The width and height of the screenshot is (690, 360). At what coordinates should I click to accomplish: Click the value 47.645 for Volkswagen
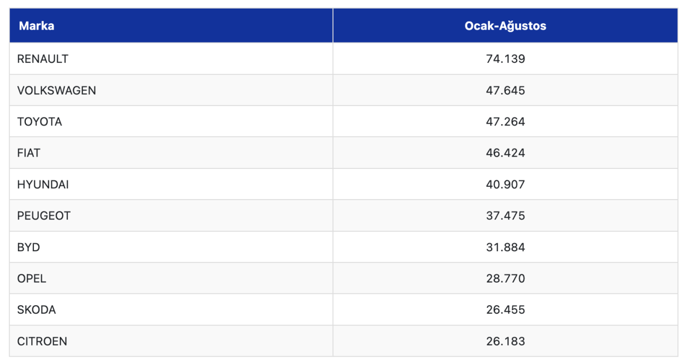coord(505,90)
